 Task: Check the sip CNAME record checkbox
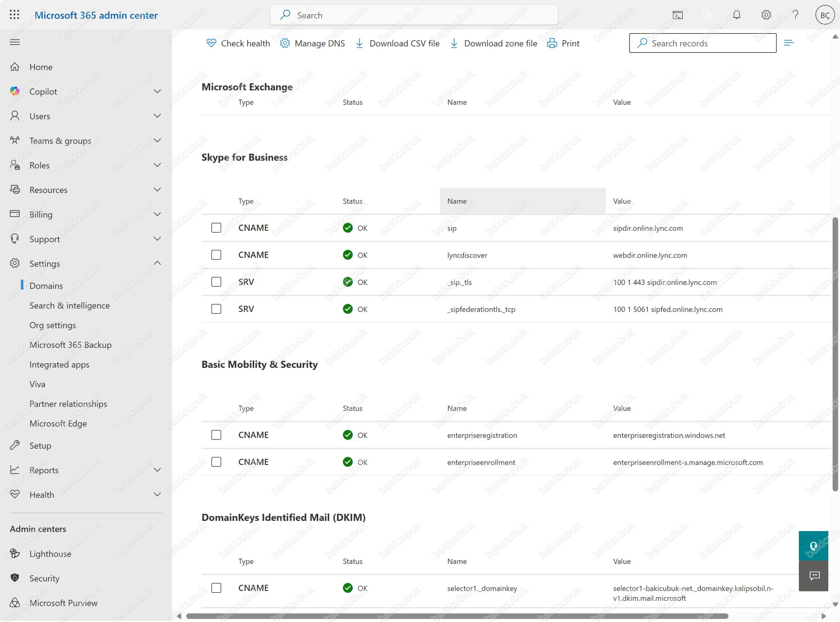click(x=216, y=228)
